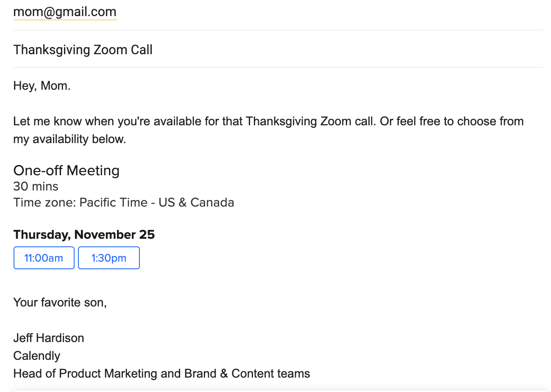
Task: Click the "30 mins" duration text
Action: coord(36,186)
